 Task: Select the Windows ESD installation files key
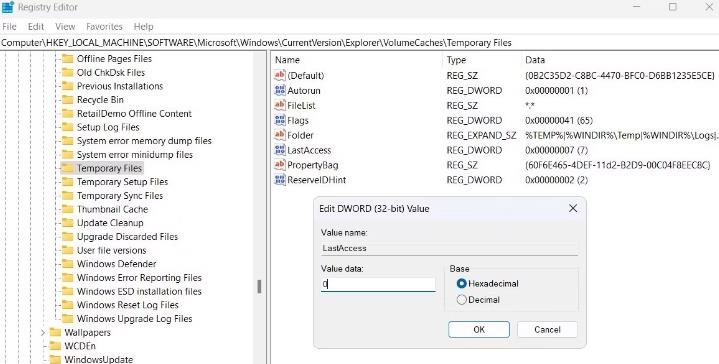139,292
